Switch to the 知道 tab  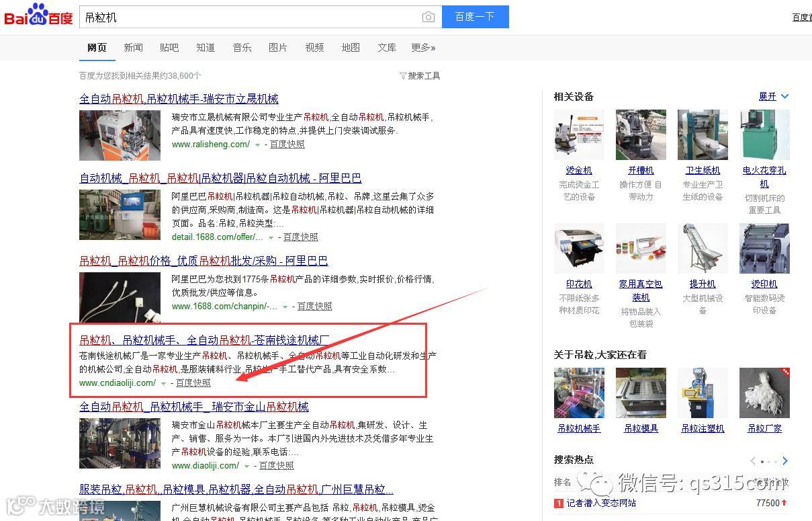206,48
